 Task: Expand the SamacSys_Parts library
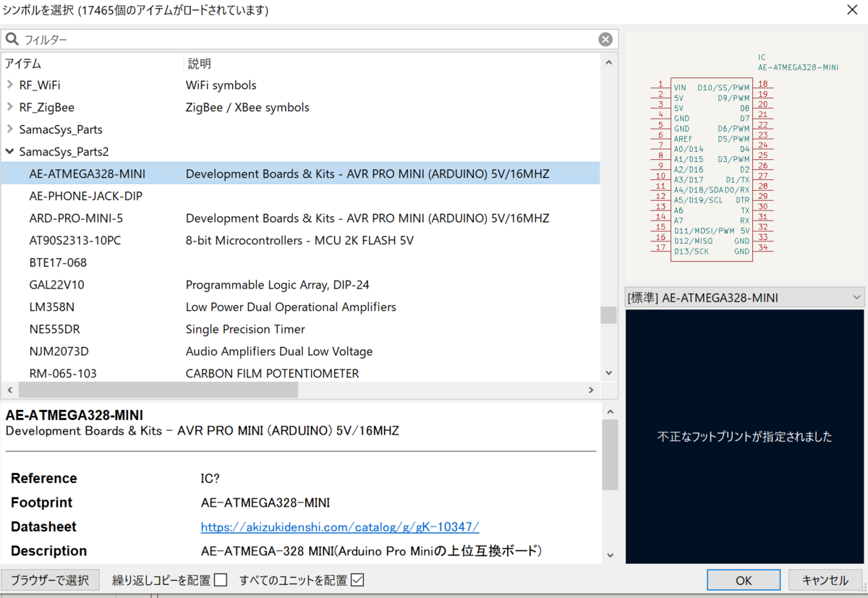coord(9,130)
